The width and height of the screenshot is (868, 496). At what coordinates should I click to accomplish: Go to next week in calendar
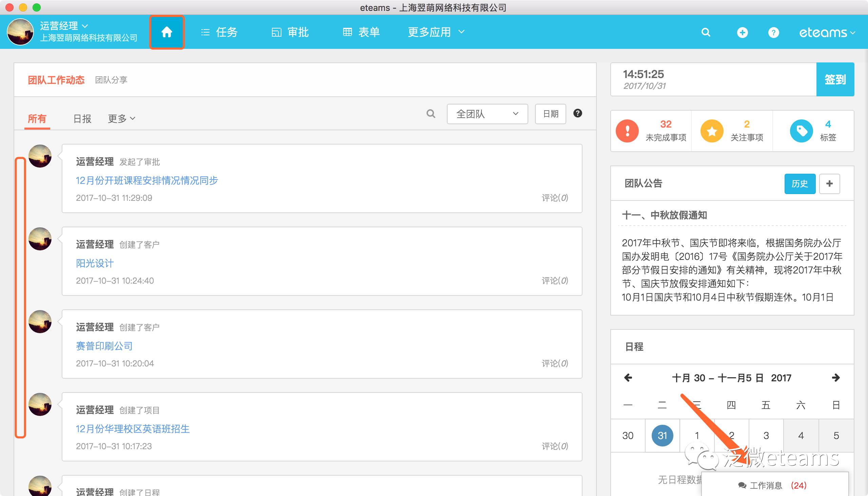click(x=835, y=378)
